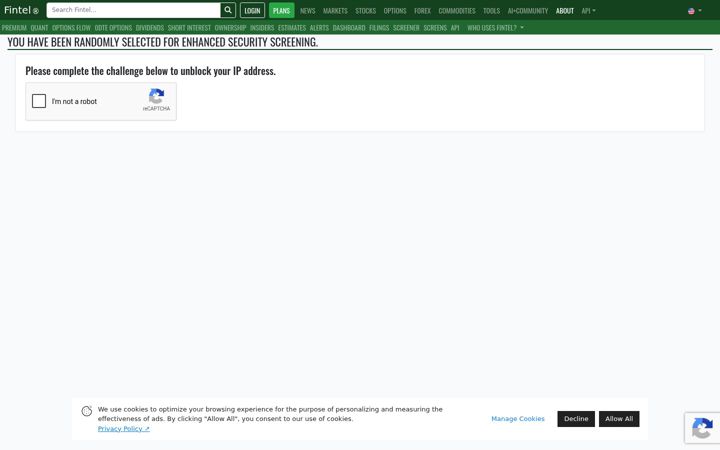The width and height of the screenshot is (720, 450).
Task: Open 0DTE Options link
Action: point(113,28)
